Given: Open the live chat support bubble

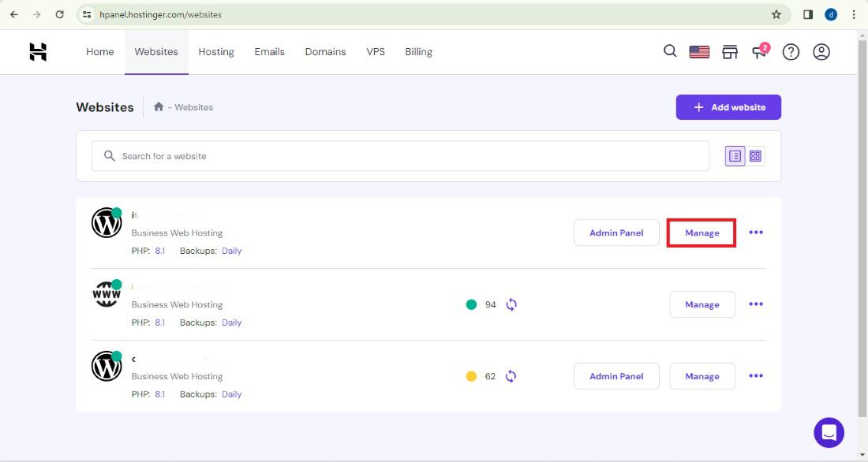Looking at the screenshot, I should (829, 432).
